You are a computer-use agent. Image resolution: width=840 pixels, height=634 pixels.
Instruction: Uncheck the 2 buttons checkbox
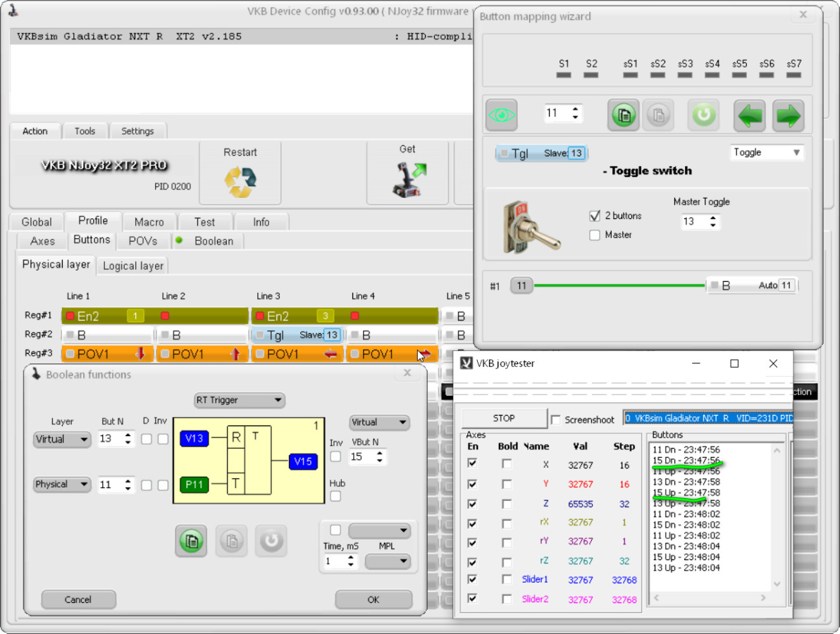pyautogui.click(x=595, y=216)
